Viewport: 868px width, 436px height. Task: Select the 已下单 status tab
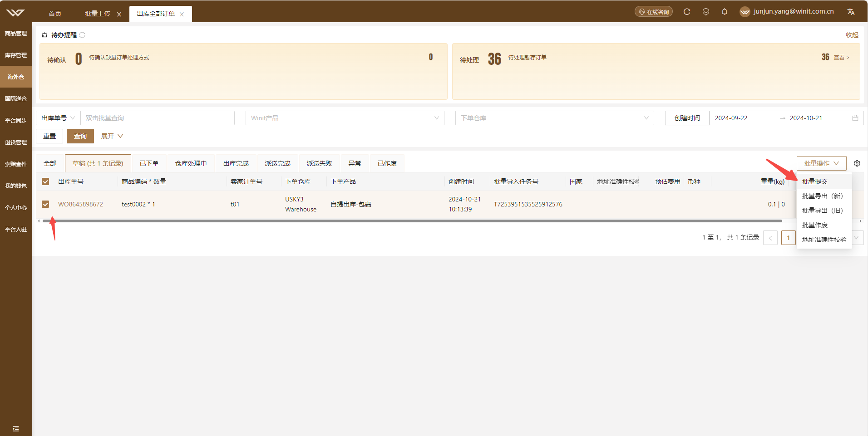149,163
